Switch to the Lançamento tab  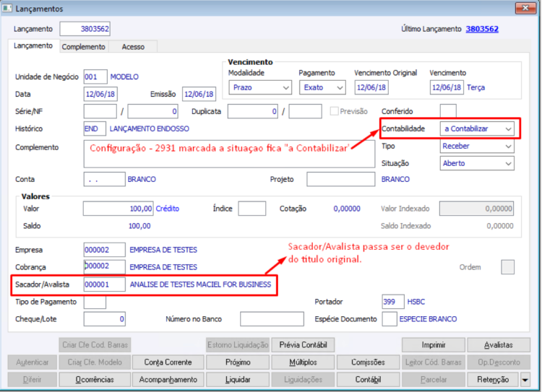[33, 46]
